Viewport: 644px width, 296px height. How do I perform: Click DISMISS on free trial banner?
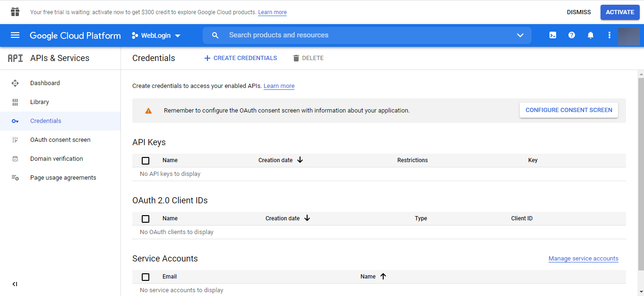click(x=579, y=12)
